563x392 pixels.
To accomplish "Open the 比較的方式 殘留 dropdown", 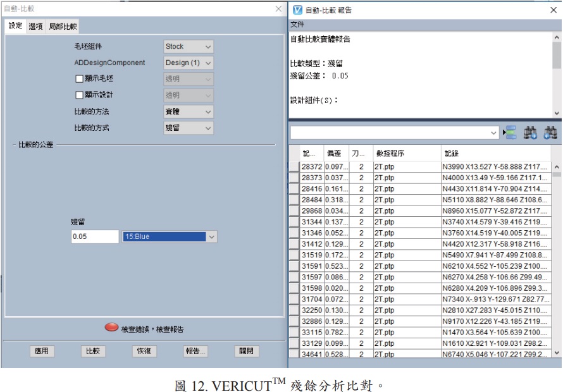I will tap(189, 128).
